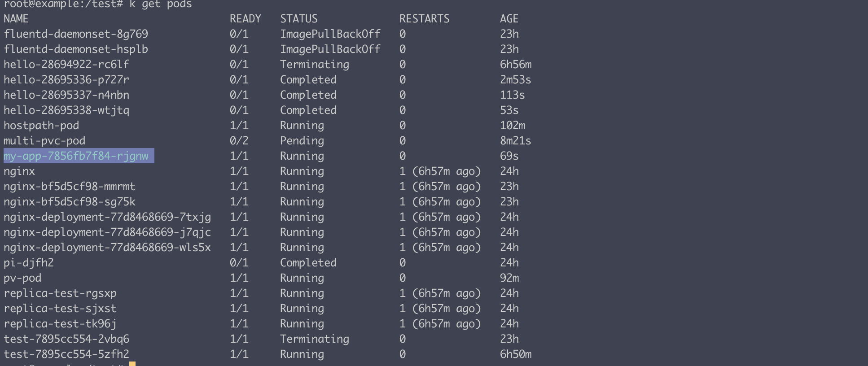
Task: Click the NAME column header
Action: pyautogui.click(x=16, y=19)
